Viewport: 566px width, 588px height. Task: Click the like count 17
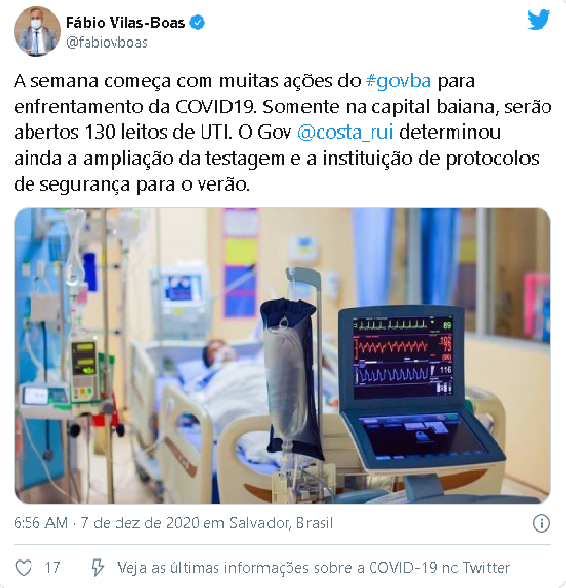[x=53, y=568]
